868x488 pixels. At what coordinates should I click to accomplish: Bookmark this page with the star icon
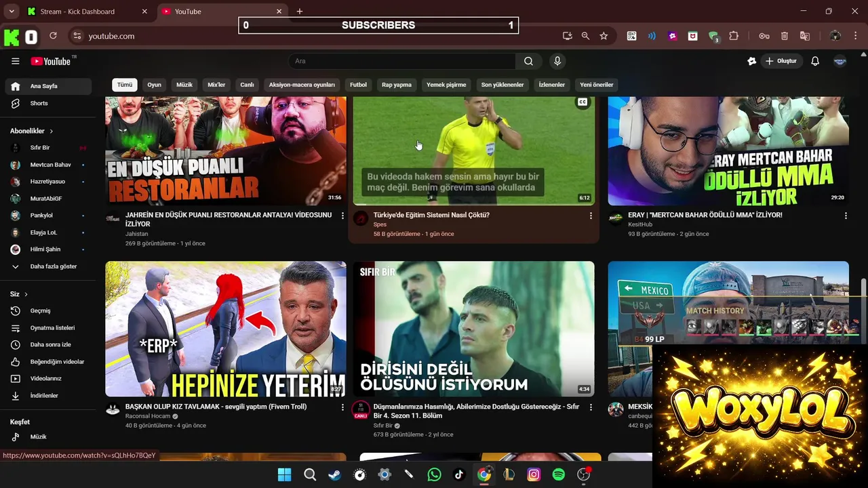604,36
